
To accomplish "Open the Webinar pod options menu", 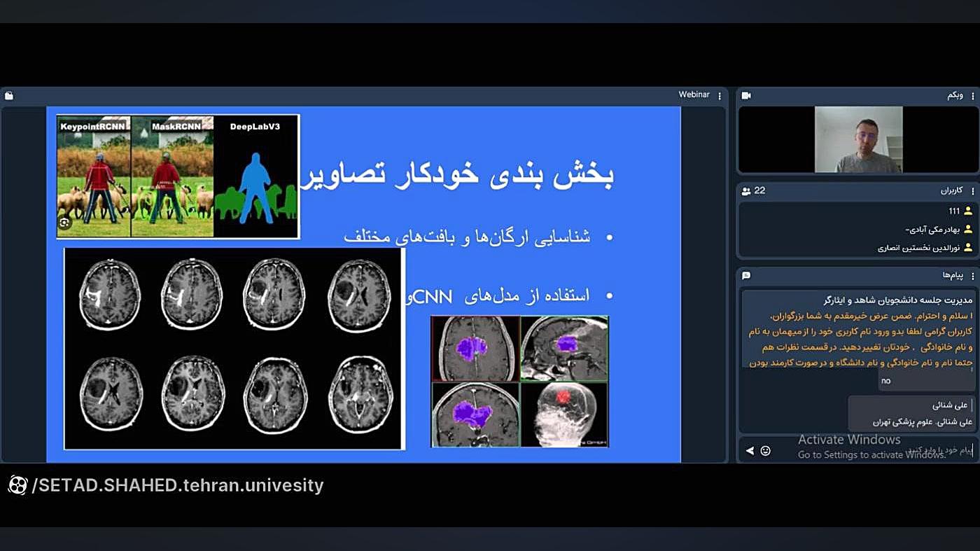I will tap(720, 95).
